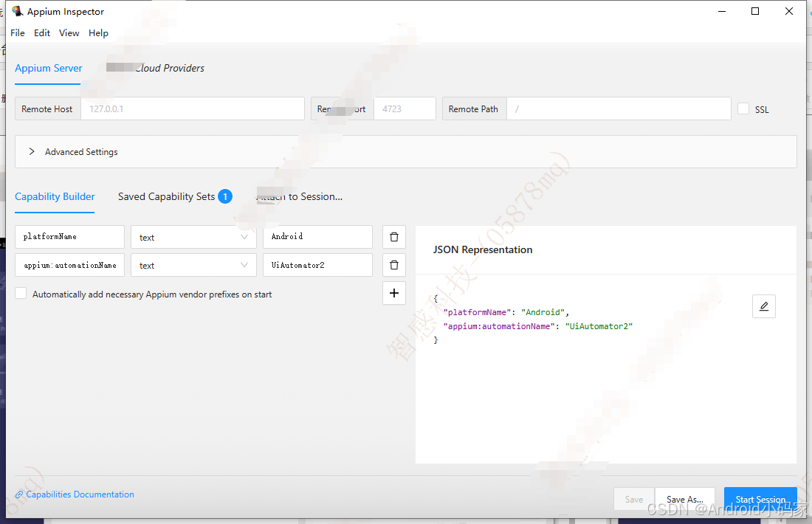Open the File menu

[x=18, y=33]
